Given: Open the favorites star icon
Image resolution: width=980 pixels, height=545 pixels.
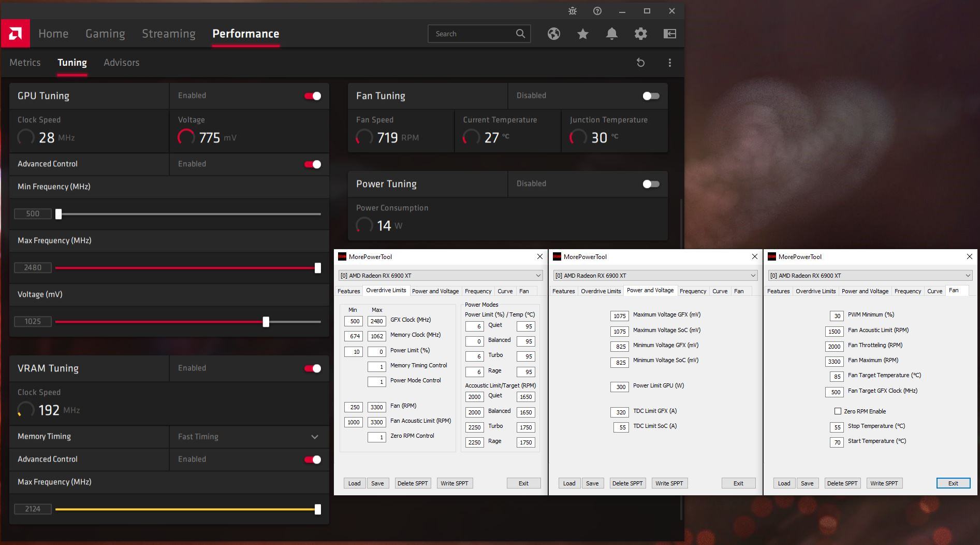Looking at the screenshot, I should 583,34.
